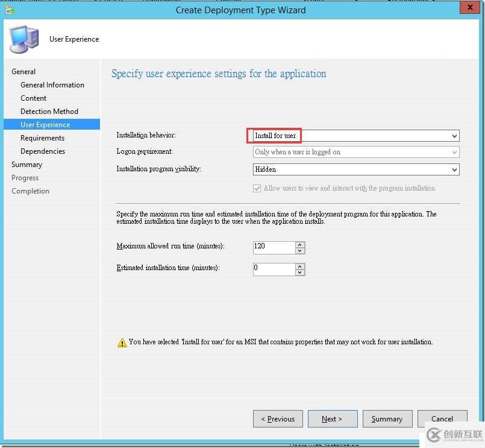Click the 'Installation behavior:' label
The width and height of the screenshot is (485, 448).
[x=146, y=135]
